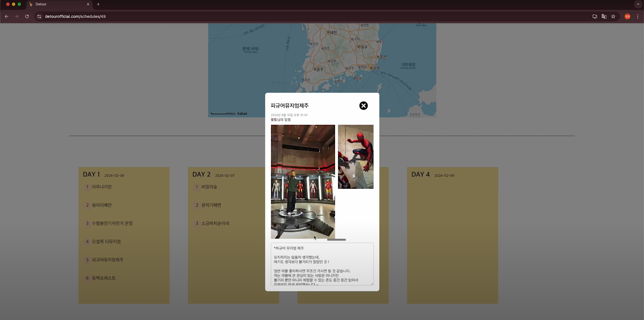The width and height of the screenshot is (644, 320).
Task: Open the site information icon
Action: 39,16
